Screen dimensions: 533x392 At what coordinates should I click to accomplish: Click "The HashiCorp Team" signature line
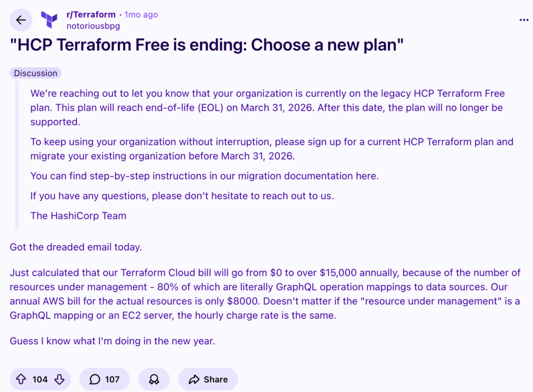pyautogui.click(x=79, y=216)
